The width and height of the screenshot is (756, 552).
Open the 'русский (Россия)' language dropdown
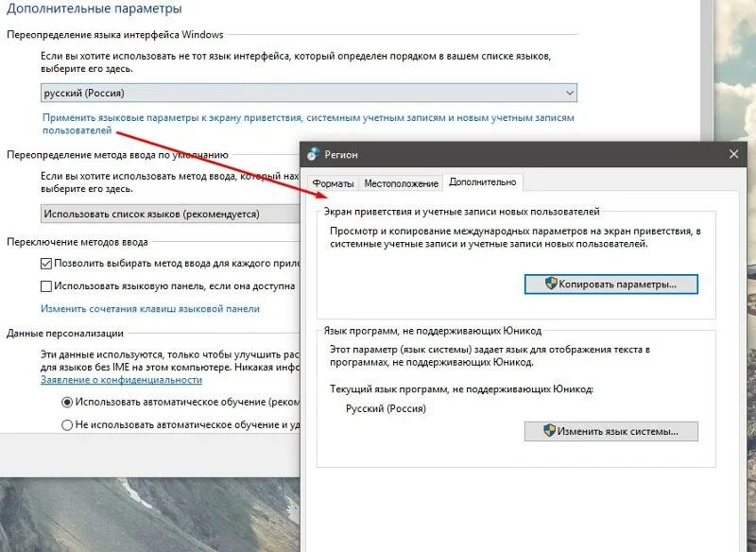pyautogui.click(x=309, y=93)
